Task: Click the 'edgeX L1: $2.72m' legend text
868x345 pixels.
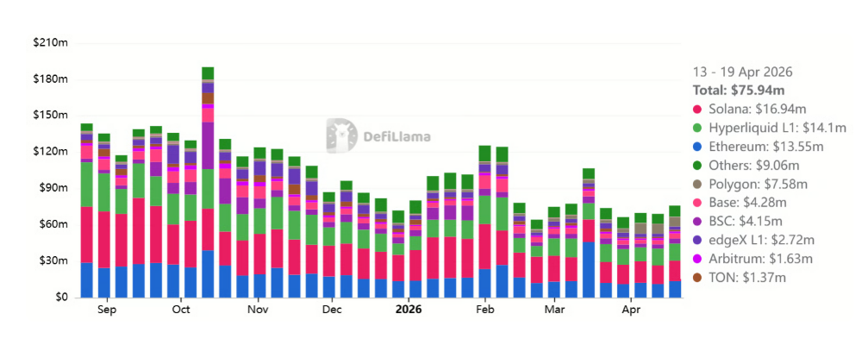Action: pos(764,241)
